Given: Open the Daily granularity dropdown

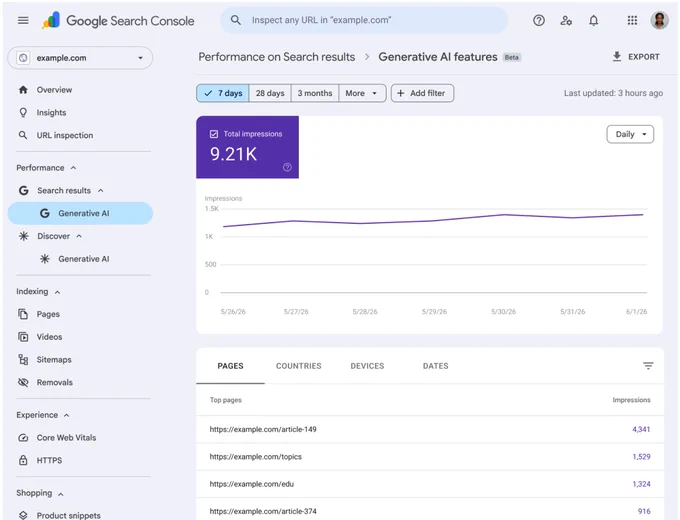Looking at the screenshot, I should coord(630,134).
